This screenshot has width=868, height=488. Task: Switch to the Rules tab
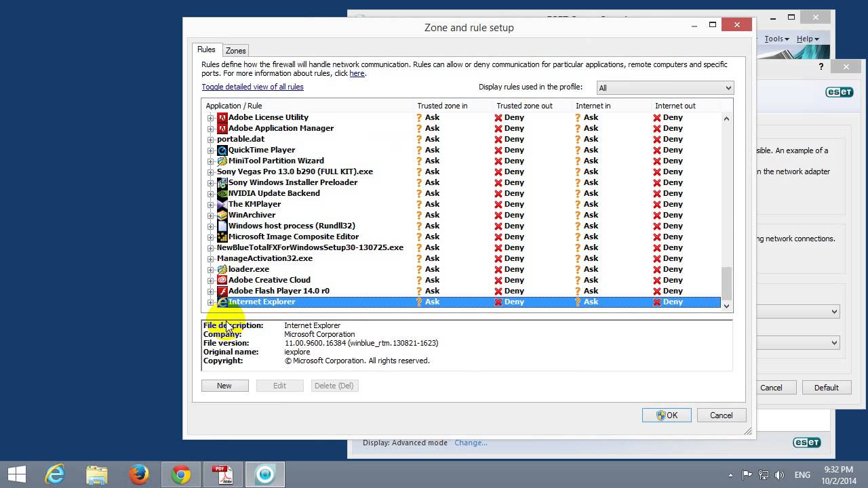(x=206, y=49)
